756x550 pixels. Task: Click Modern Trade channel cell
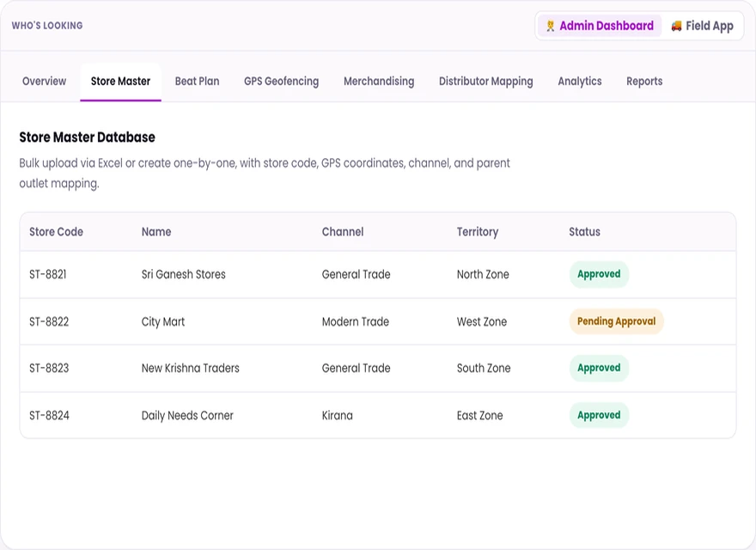[356, 321]
